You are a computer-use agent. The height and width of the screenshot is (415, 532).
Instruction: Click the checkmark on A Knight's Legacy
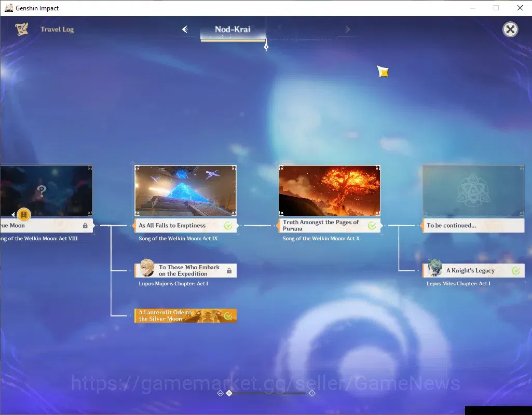pos(516,271)
